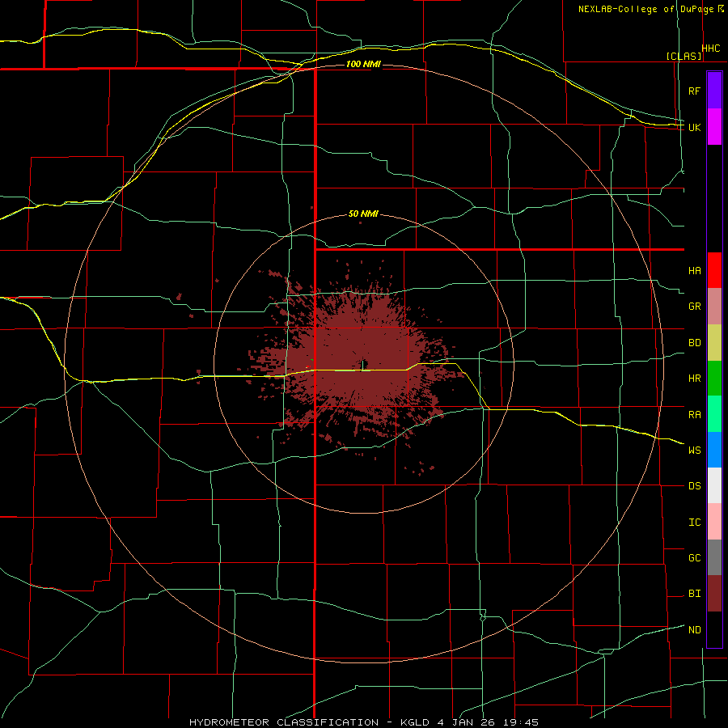Screen dimensions: 728x728
Task: Click the [CLAS] label
Action: pos(684,56)
